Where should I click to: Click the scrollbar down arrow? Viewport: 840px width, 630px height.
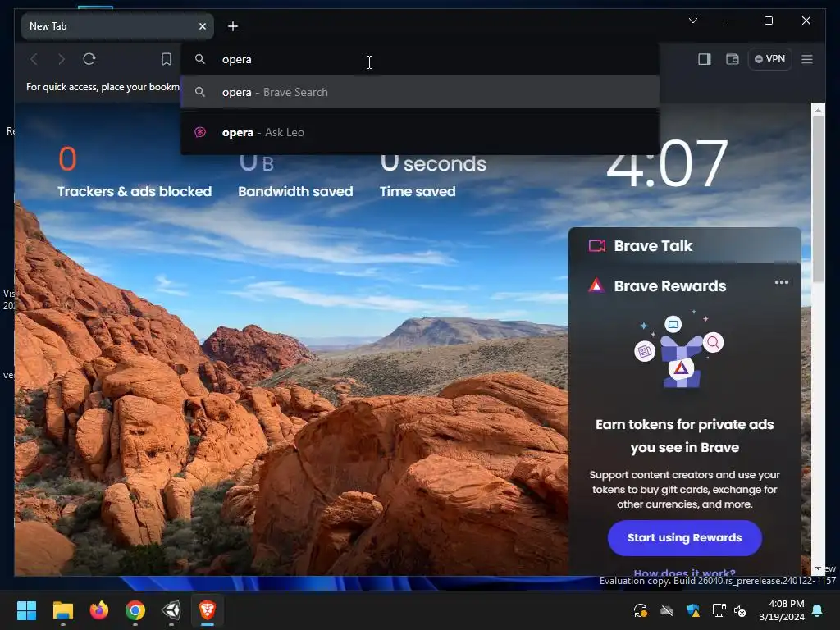[x=818, y=568]
